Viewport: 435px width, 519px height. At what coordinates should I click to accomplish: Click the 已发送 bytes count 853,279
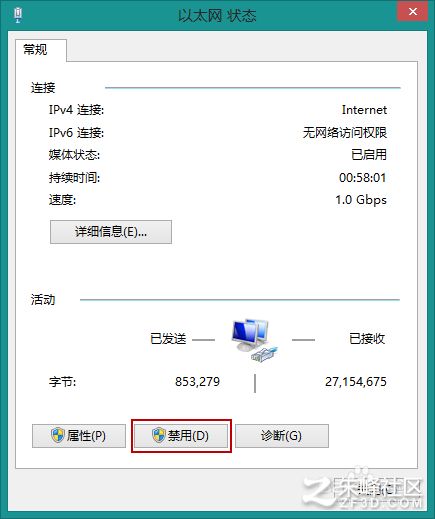tap(197, 382)
